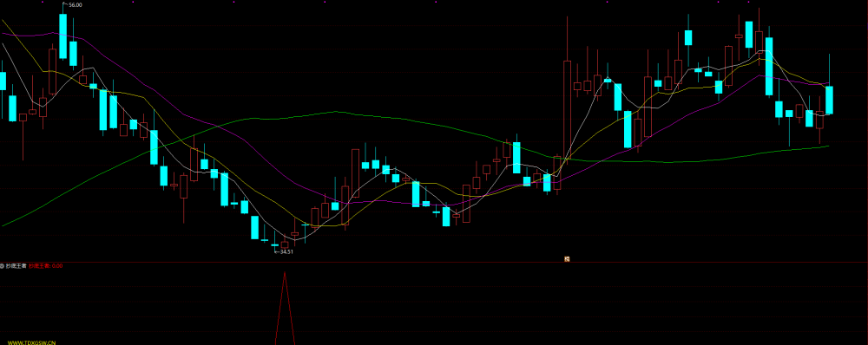Image resolution: width=868 pixels, height=345 pixels.
Task: Click the red signal spike in indicator panel
Action: click(x=285, y=308)
